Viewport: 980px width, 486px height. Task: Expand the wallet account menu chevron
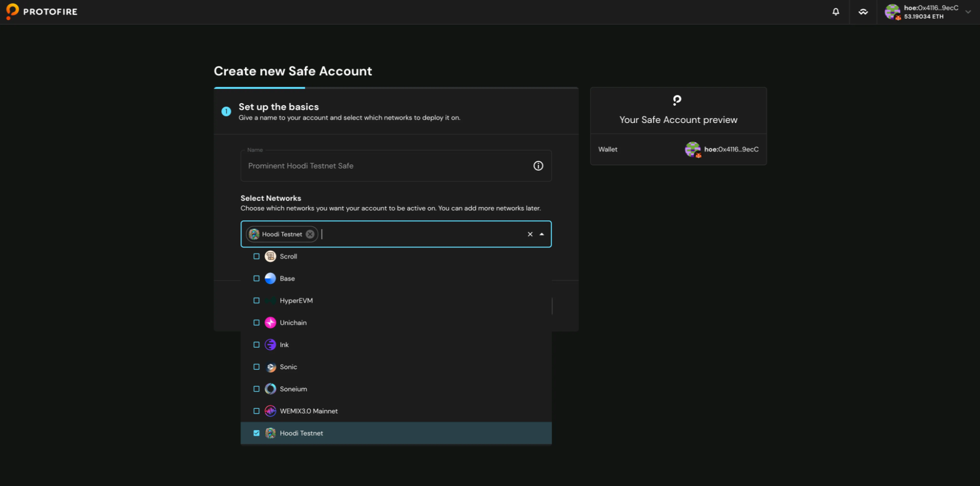point(968,12)
